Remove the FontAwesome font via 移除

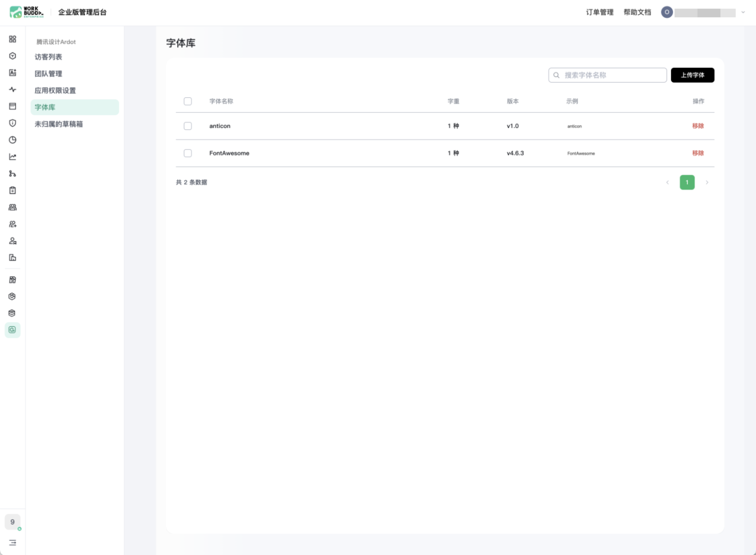(698, 153)
